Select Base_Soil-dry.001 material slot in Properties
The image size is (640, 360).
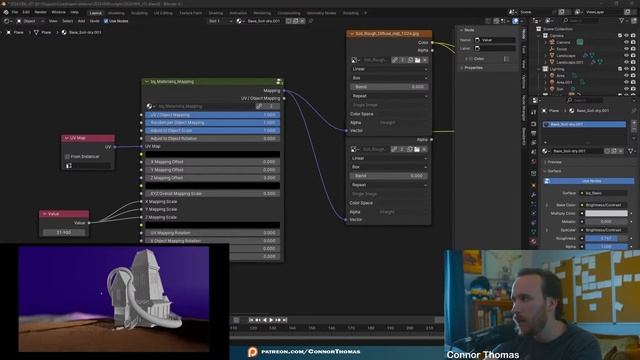point(584,124)
